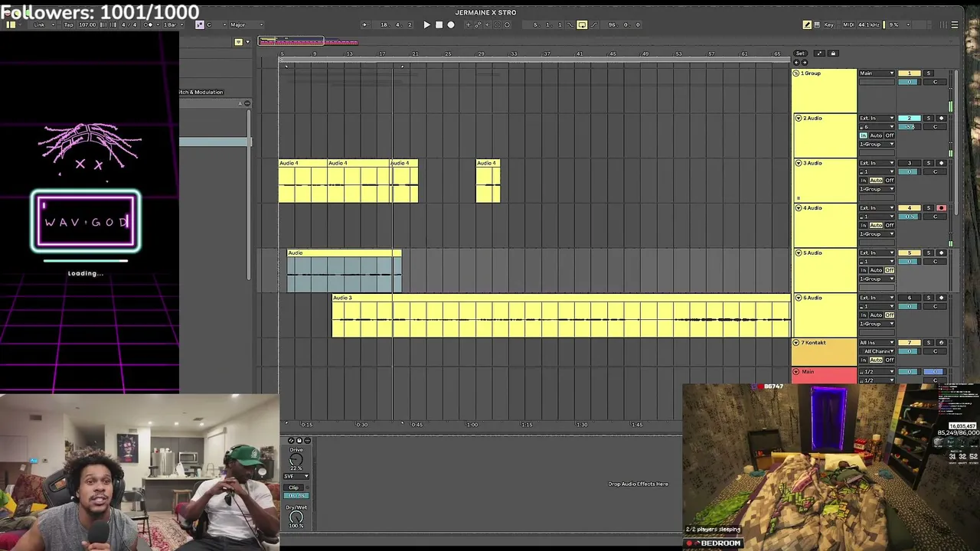Click the Drive knob in the device
The height and width of the screenshot is (551, 980).
(296, 459)
